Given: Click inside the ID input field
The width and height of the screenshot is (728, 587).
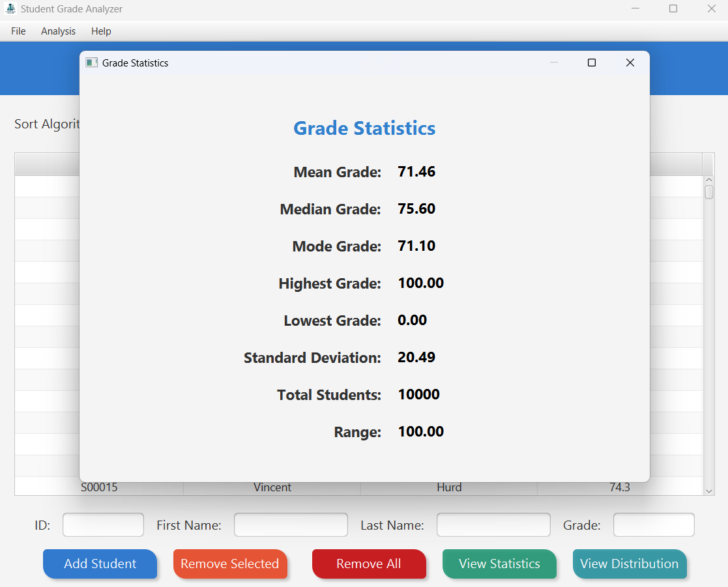Looking at the screenshot, I should coord(103,524).
